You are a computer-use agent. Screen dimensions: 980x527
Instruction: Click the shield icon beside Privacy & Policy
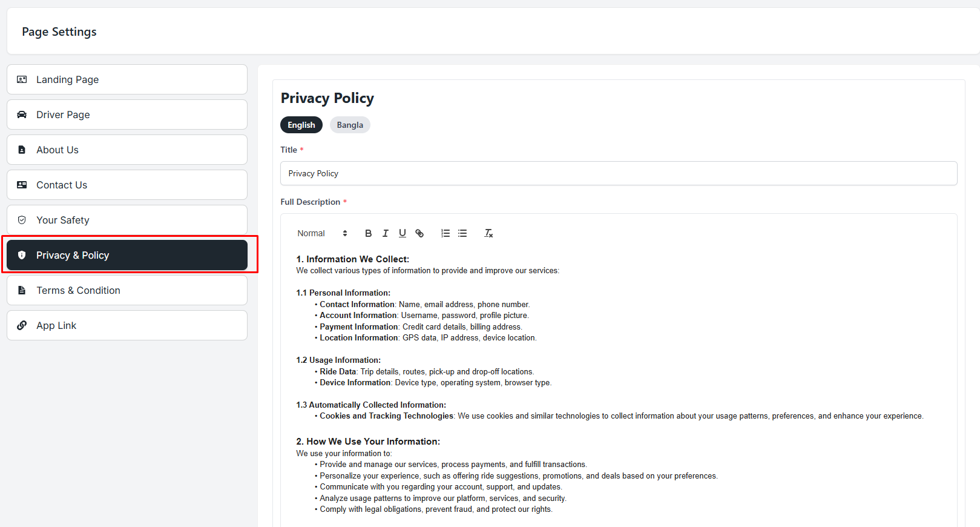22,255
